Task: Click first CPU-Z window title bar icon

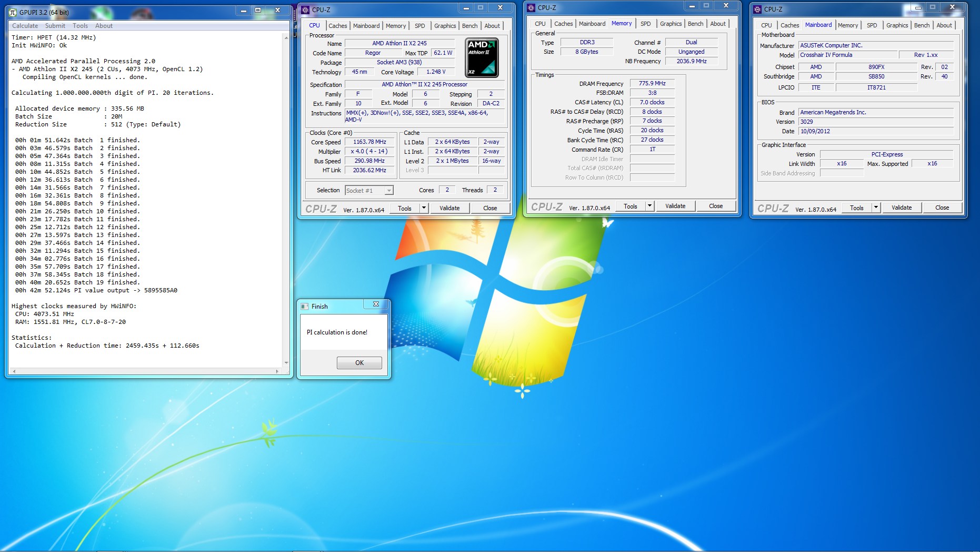Action: (x=305, y=9)
